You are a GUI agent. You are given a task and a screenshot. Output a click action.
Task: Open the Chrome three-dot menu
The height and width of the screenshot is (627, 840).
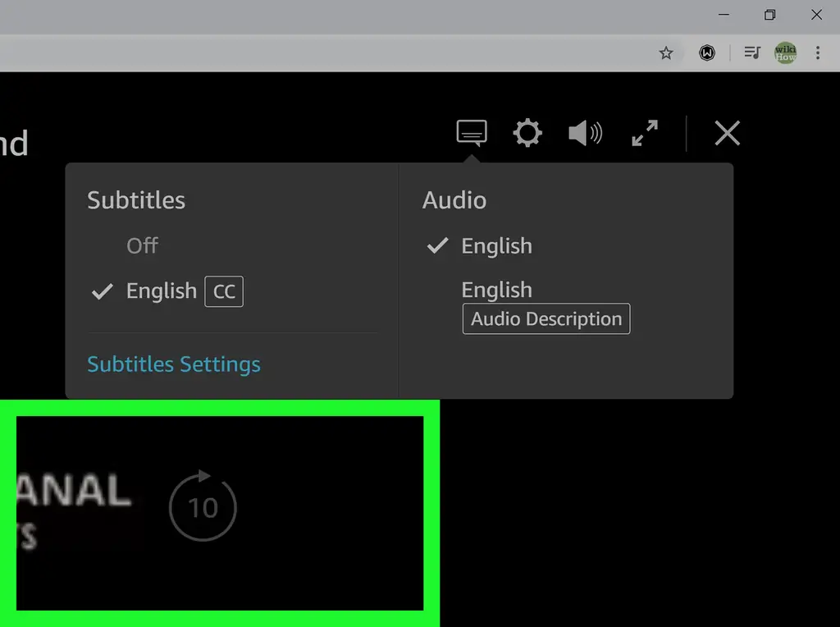[818, 53]
